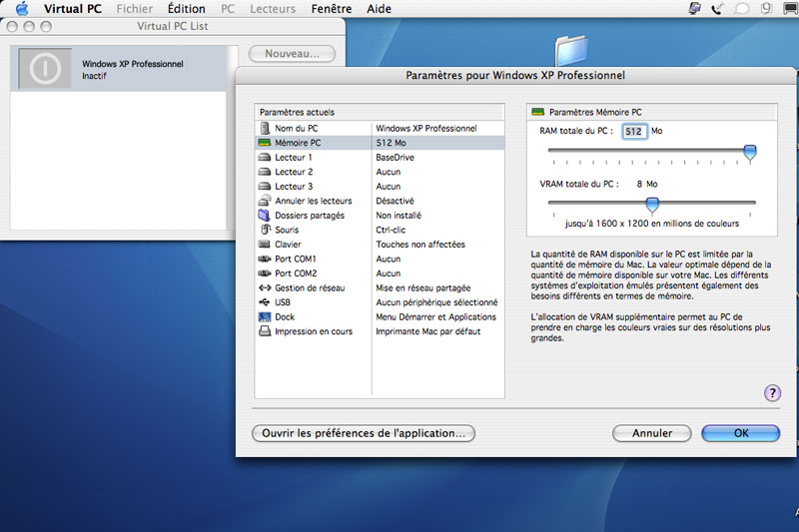Click the Annuler button
Viewport: 799px width, 532px height.
click(652, 433)
